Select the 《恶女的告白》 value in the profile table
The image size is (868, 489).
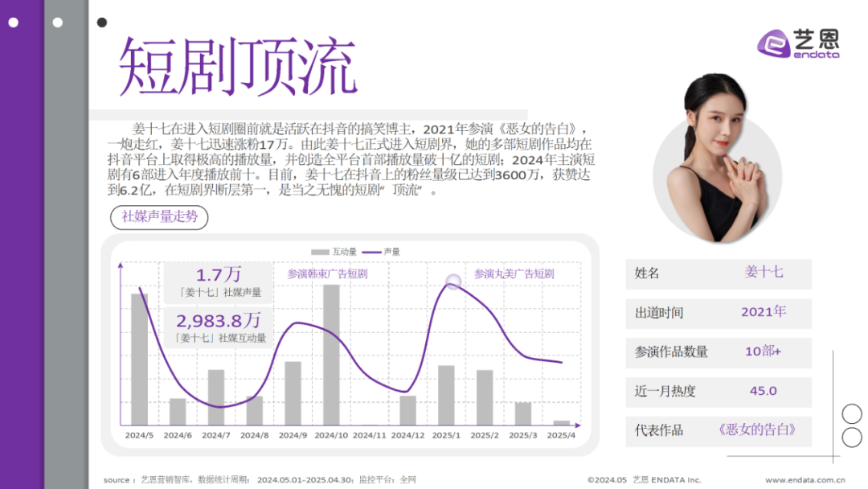click(757, 429)
